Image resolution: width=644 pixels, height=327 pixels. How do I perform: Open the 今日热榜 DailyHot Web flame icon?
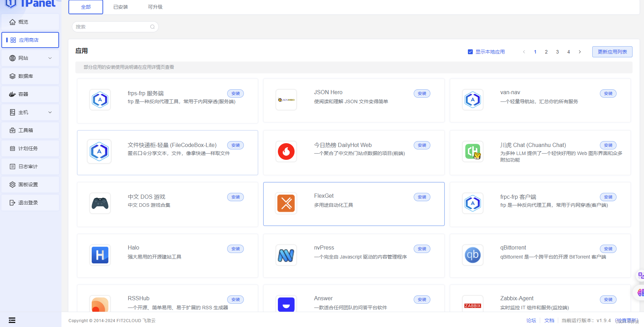(x=286, y=152)
